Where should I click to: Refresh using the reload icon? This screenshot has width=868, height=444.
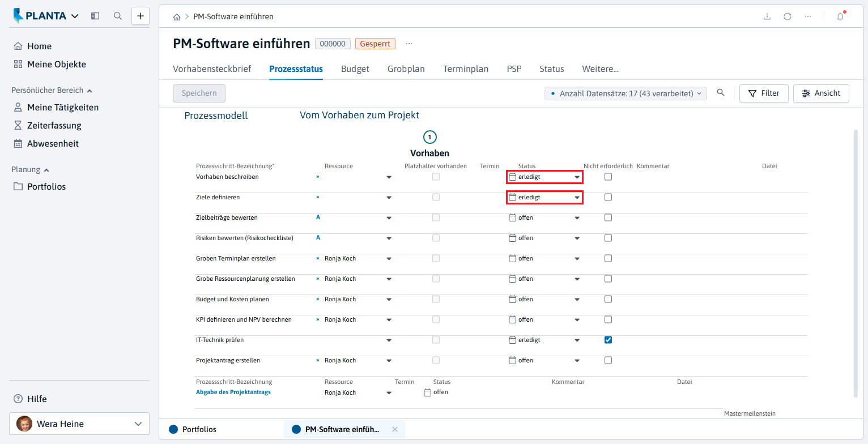(788, 16)
